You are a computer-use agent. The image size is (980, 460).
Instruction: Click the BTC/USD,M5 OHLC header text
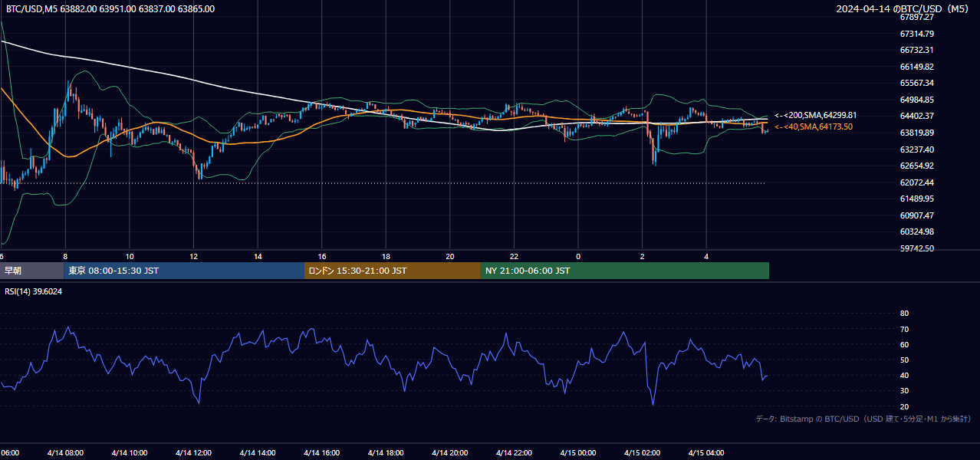pyautogui.click(x=110, y=9)
